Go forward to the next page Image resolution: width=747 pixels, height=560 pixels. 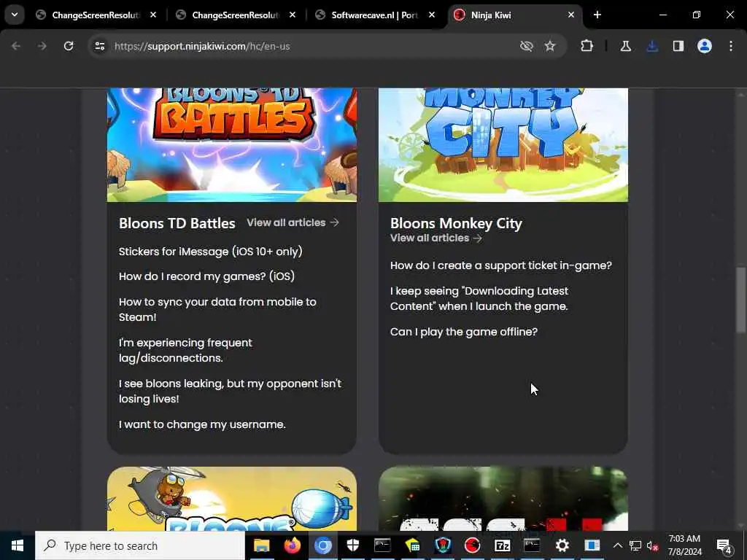coord(42,46)
